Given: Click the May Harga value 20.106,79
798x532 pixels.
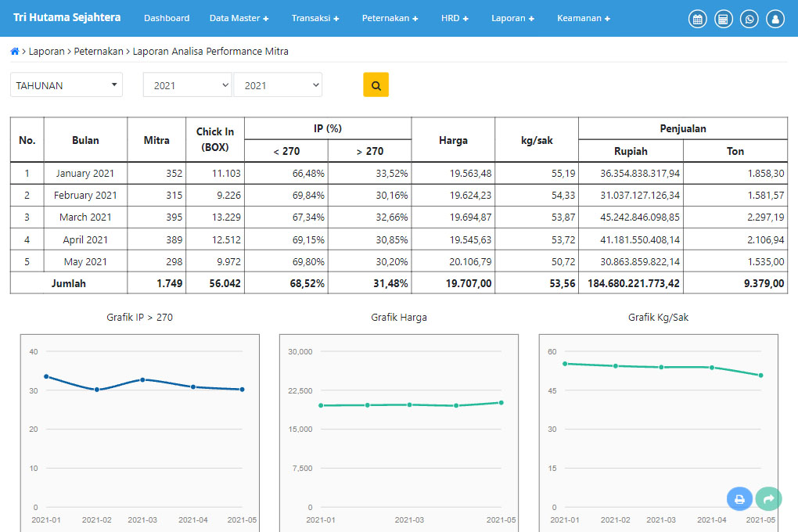Looking at the screenshot, I should [470, 261].
